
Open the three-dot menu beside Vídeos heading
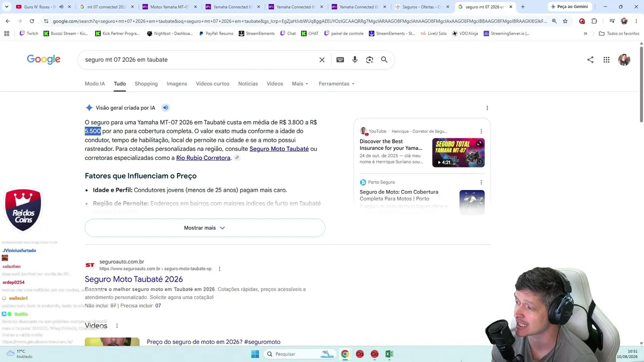click(x=117, y=326)
